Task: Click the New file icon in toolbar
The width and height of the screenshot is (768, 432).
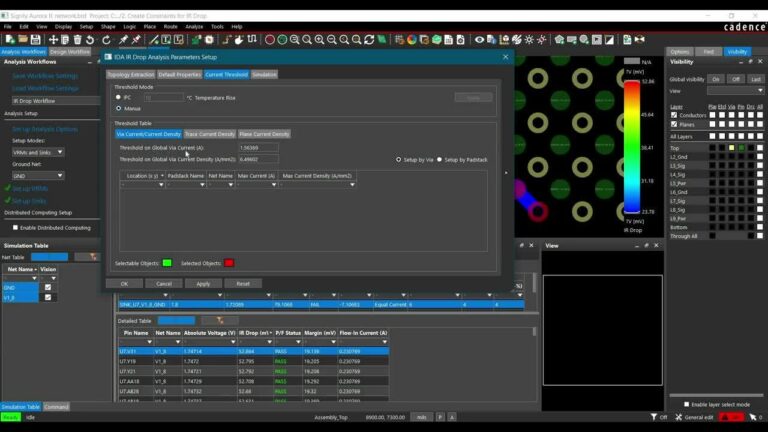Action: tap(10, 40)
